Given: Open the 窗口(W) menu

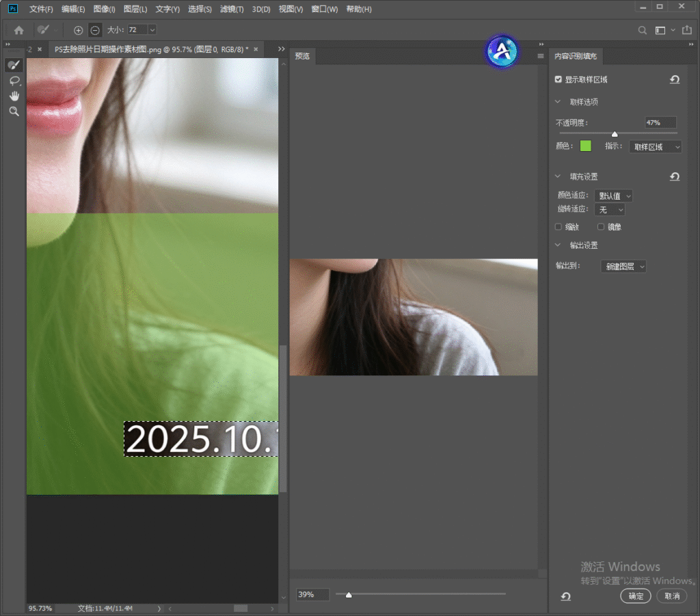Looking at the screenshot, I should [325, 9].
